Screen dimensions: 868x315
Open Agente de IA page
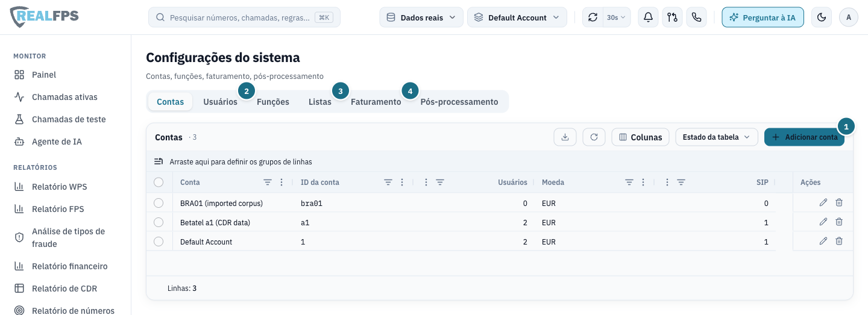57,142
